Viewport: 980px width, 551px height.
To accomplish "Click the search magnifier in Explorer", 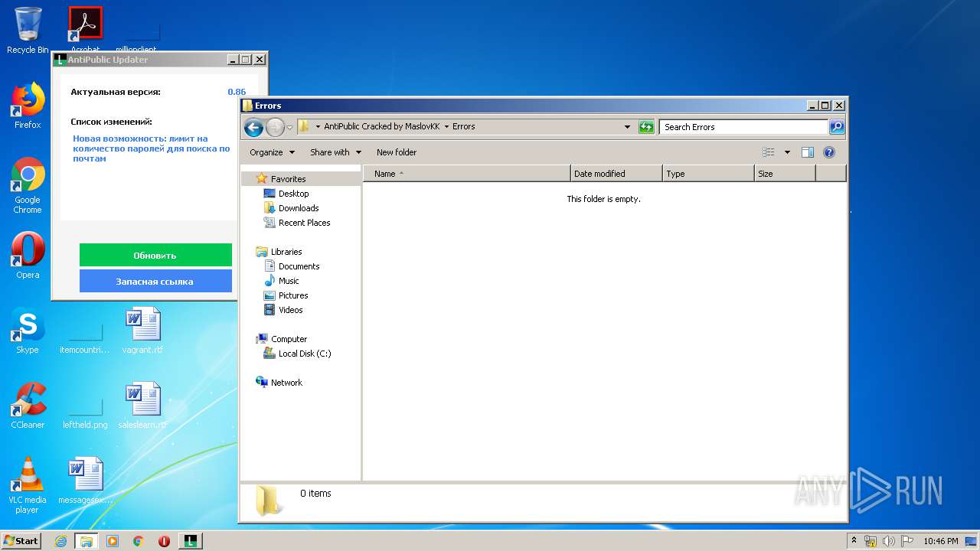I will (x=837, y=127).
